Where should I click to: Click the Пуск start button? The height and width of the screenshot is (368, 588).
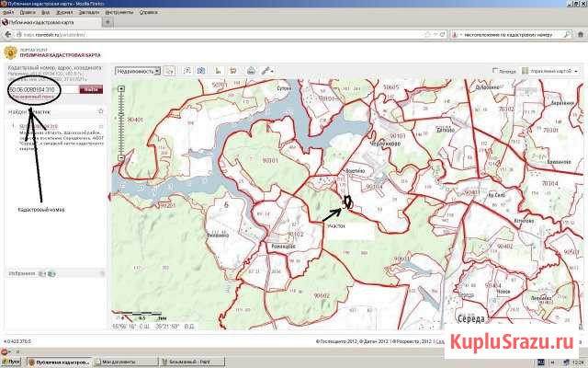[11, 362]
